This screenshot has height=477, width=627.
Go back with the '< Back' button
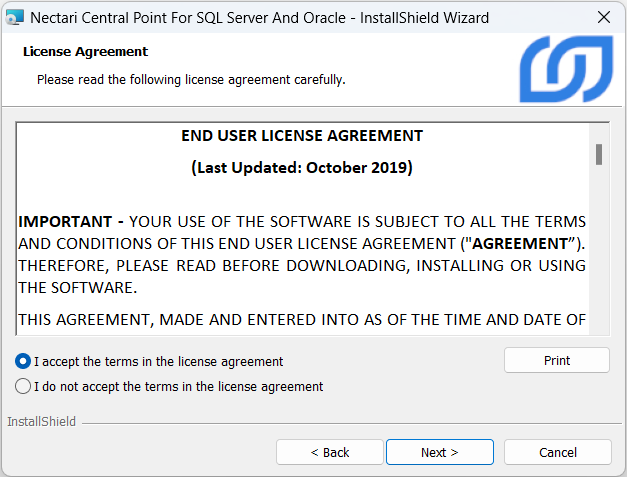click(329, 452)
